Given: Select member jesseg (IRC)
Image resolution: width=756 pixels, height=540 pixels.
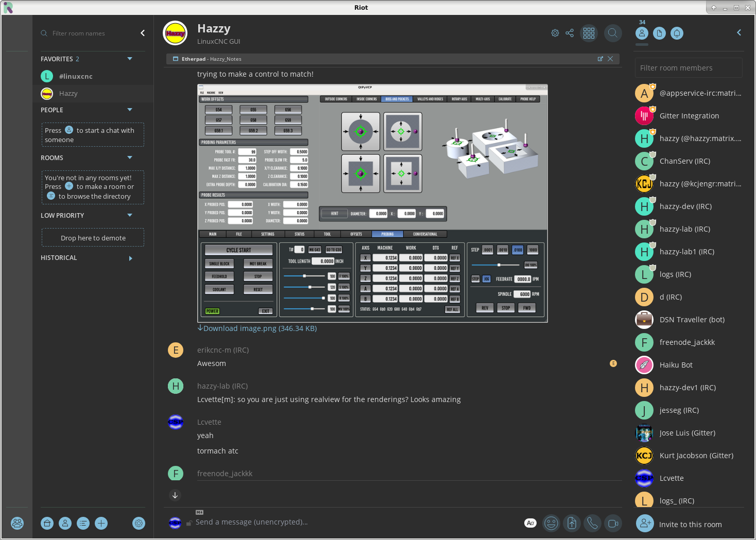Looking at the screenshot, I should 688,410.
